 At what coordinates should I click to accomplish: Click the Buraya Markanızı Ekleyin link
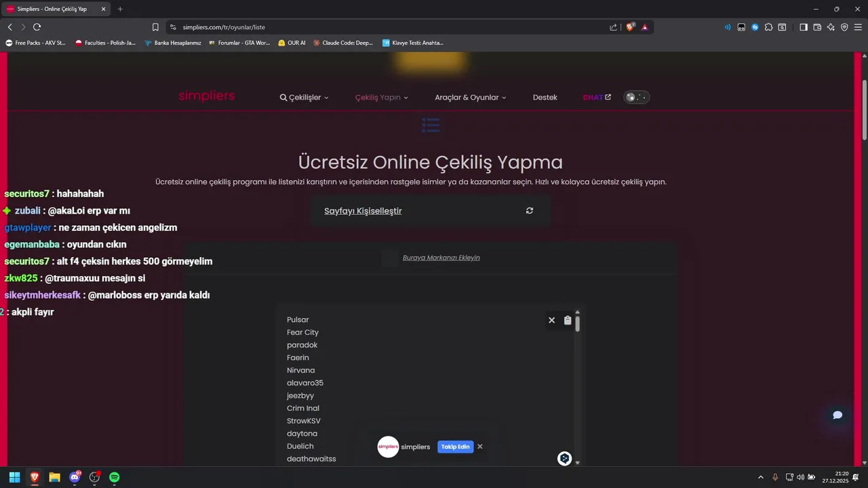pyautogui.click(x=441, y=258)
